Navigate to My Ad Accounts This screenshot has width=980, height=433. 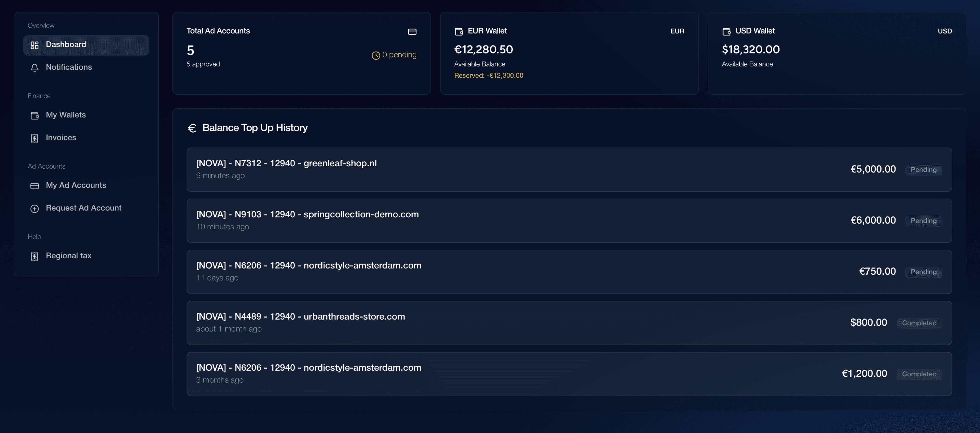tap(86, 185)
